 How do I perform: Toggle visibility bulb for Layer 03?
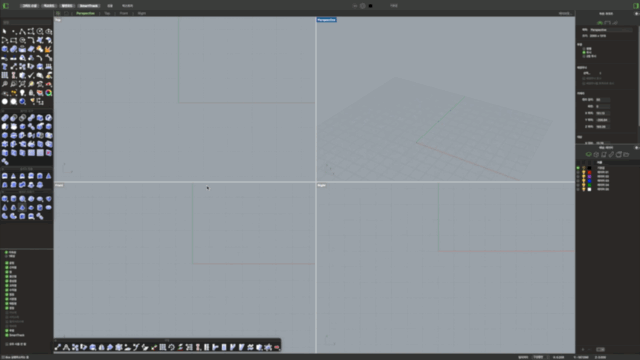pyautogui.click(x=584, y=181)
